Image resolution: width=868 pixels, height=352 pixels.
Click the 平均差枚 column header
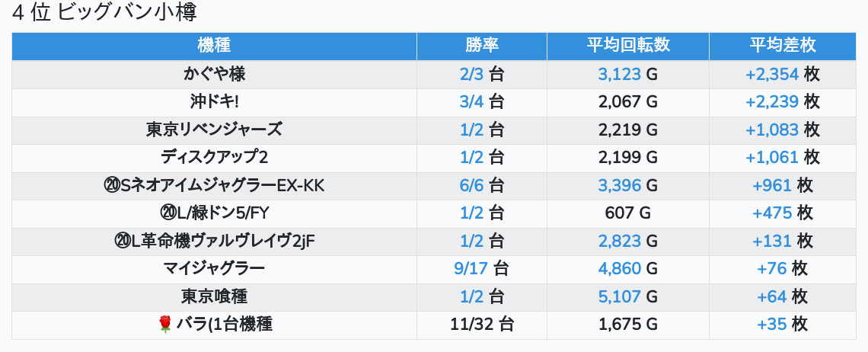(x=782, y=45)
